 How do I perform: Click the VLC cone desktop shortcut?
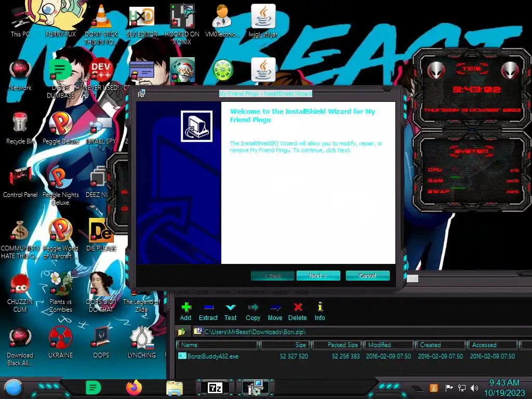click(101, 24)
